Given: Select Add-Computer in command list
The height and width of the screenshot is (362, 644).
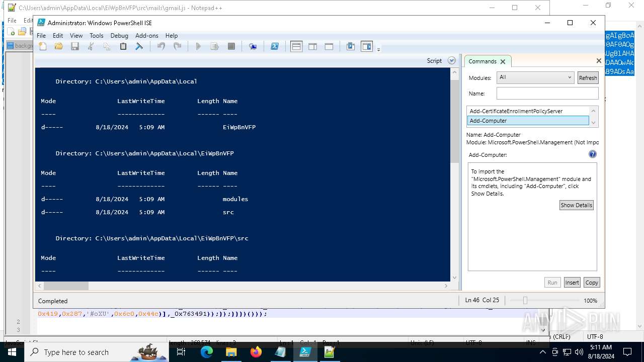Looking at the screenshot, I should (528, 121).
